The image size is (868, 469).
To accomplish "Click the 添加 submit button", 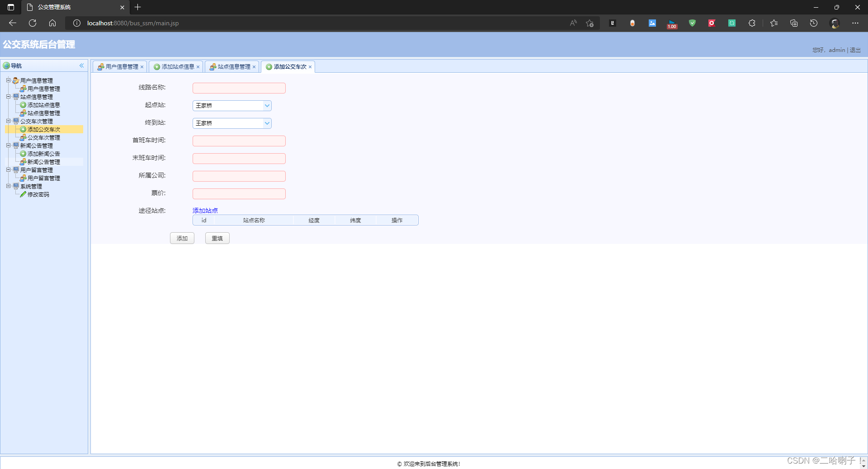I will 182,238.
